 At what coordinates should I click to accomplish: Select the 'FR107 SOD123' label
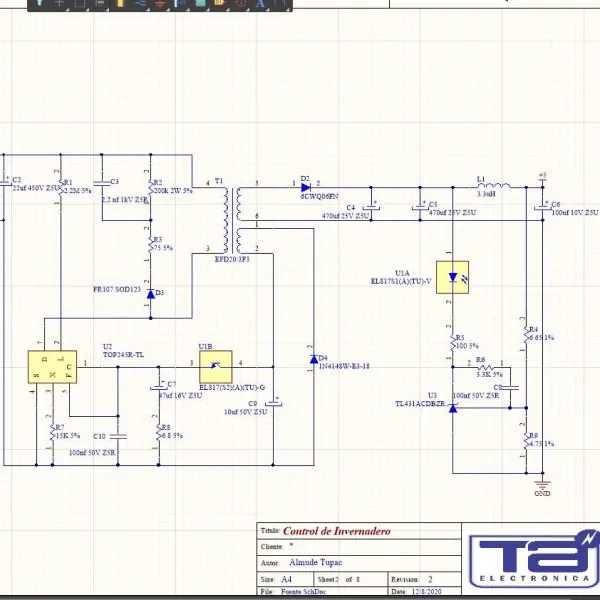pyautogui.click(x=117, y=289)
